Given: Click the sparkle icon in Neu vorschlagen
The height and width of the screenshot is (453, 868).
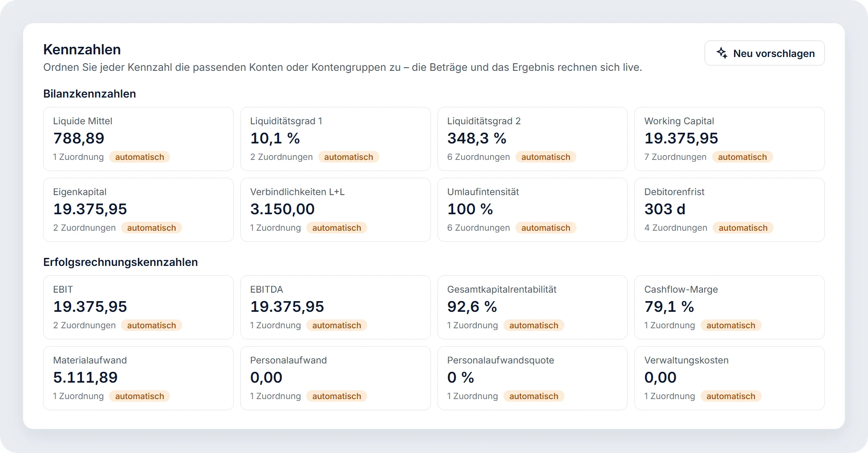Looking at the screenshot, I should click(x=722, y=53).
